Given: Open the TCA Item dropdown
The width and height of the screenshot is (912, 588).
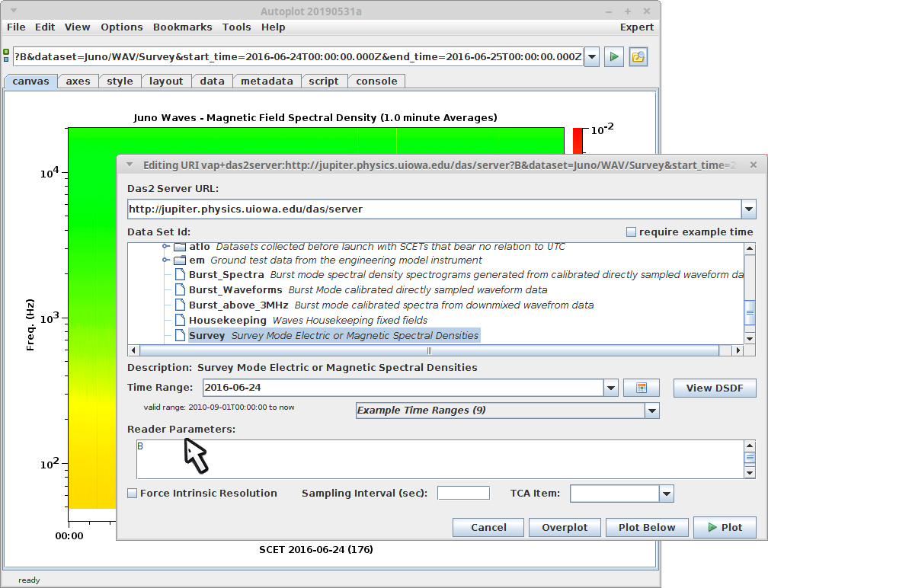Looking at the screenshot, I should point(667,494).
